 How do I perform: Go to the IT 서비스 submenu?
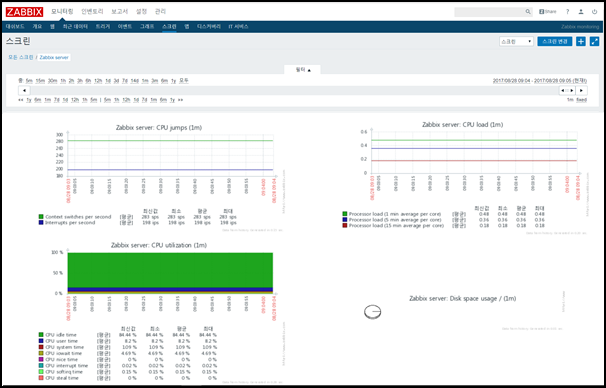pos(238,27)
